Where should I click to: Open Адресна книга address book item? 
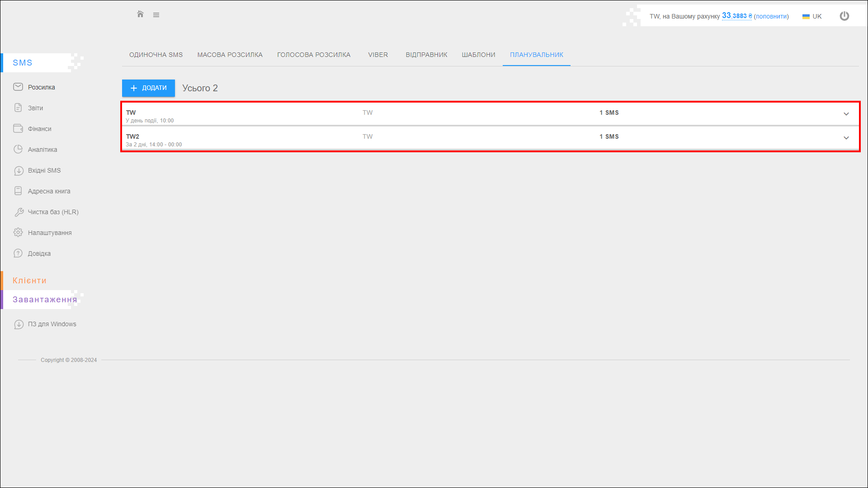(x=49, y=191)
